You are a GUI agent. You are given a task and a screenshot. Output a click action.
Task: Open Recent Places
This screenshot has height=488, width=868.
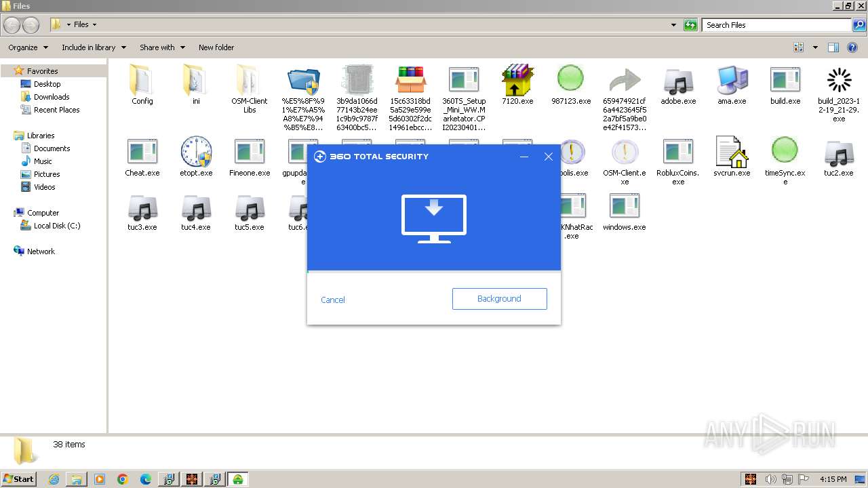coord(56,110)
